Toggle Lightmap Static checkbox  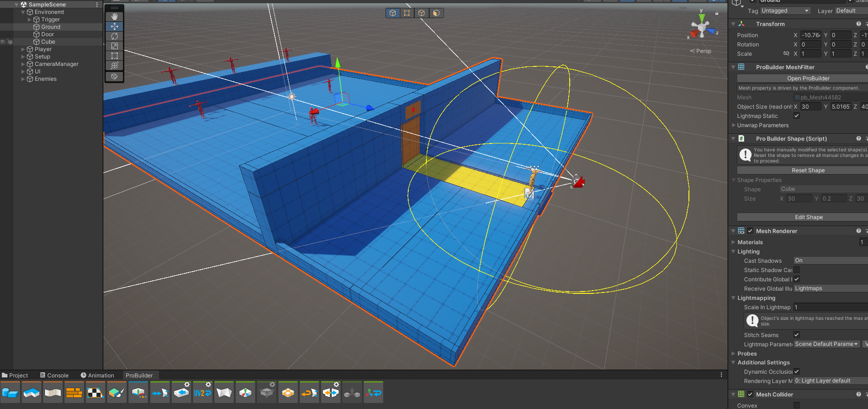tap(797, 116)
